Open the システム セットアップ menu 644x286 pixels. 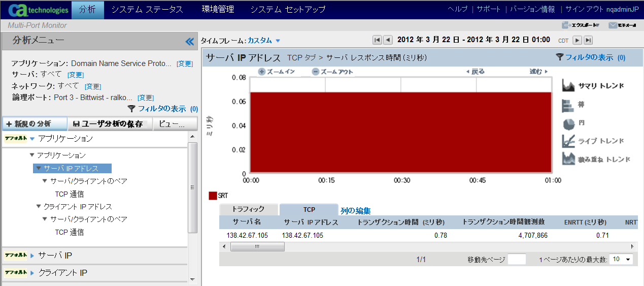click(288, 10)
